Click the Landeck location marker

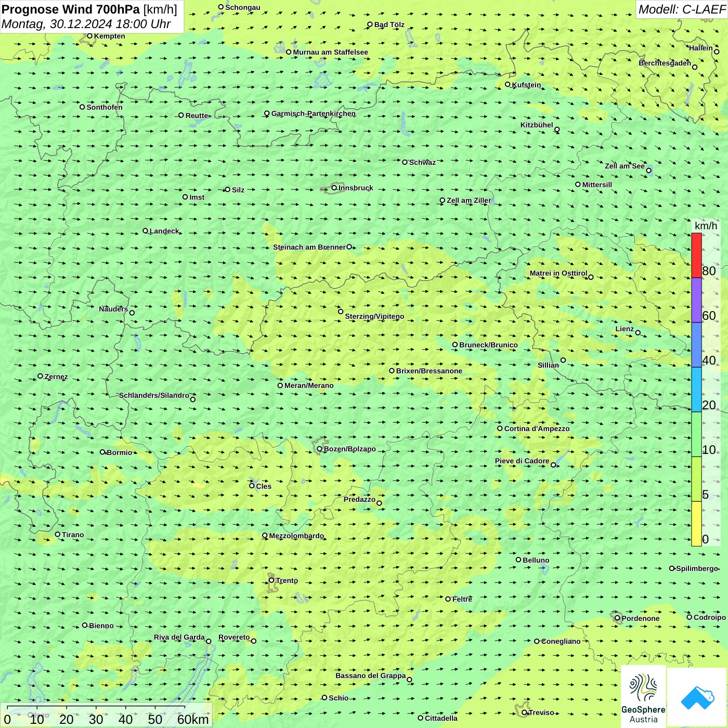tap(146, 231)
